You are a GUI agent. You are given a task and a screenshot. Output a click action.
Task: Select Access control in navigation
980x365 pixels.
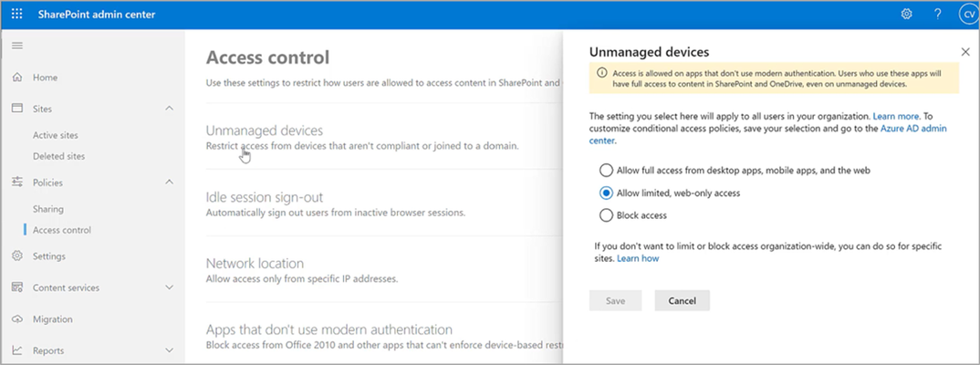click(x=62, y=230)
